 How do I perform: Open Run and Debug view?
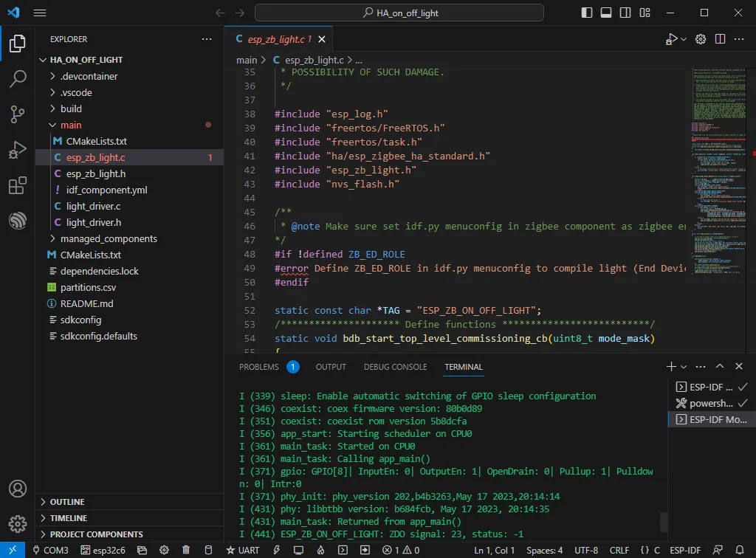pos(18,150)
